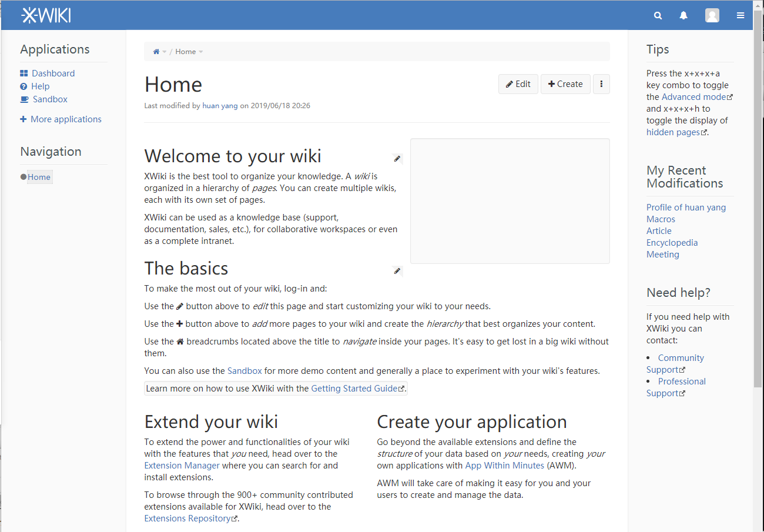Open Dashboard in Applications panel
The height and width of the screenshot is (532, 764).
[x=53, y=73]
